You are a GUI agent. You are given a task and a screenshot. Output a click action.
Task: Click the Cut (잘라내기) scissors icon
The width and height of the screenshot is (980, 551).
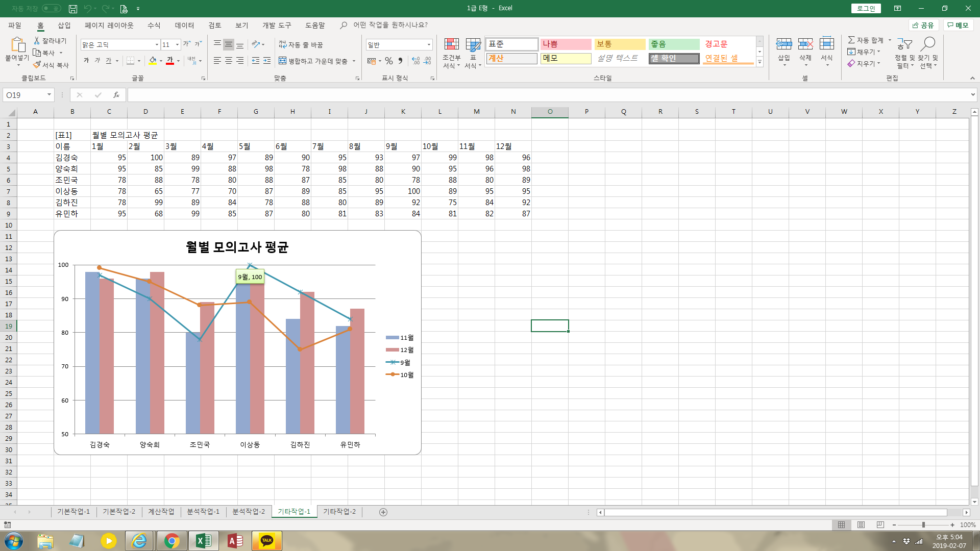(x=37, y=40)
